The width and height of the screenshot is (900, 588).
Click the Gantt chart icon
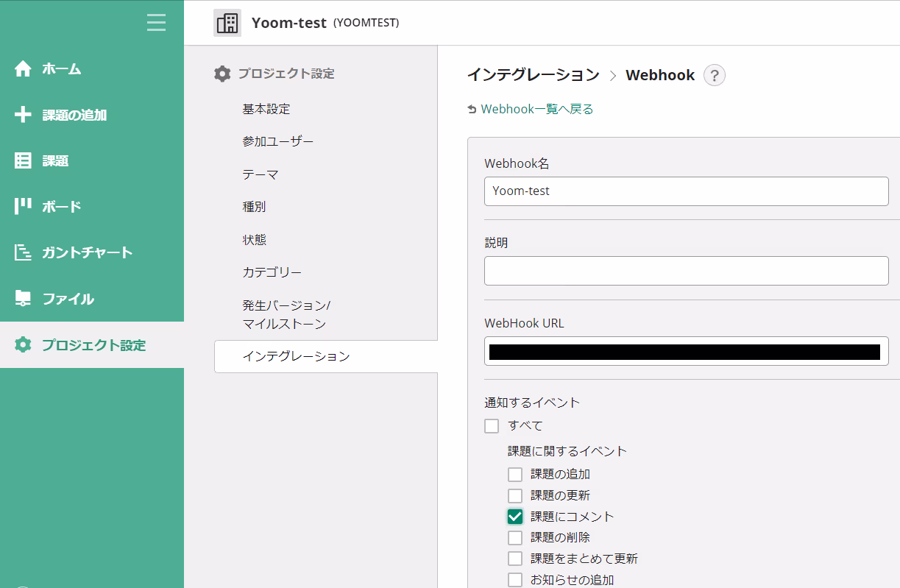click(x=23, y=252)
